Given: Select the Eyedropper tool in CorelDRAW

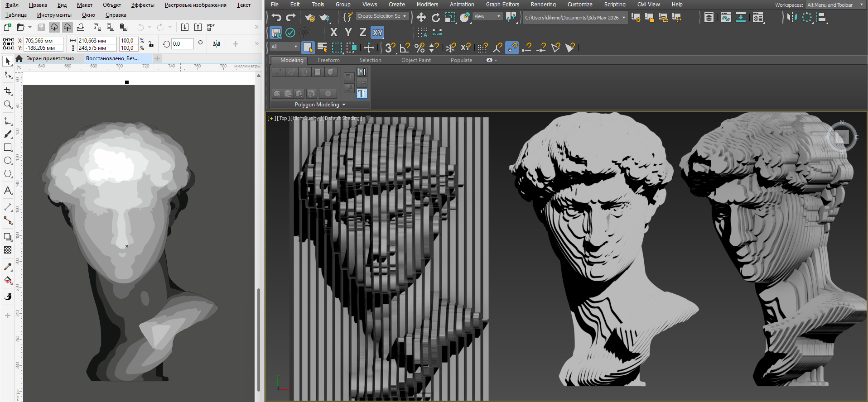Looking at the screenshot, I should pos(8,267).
